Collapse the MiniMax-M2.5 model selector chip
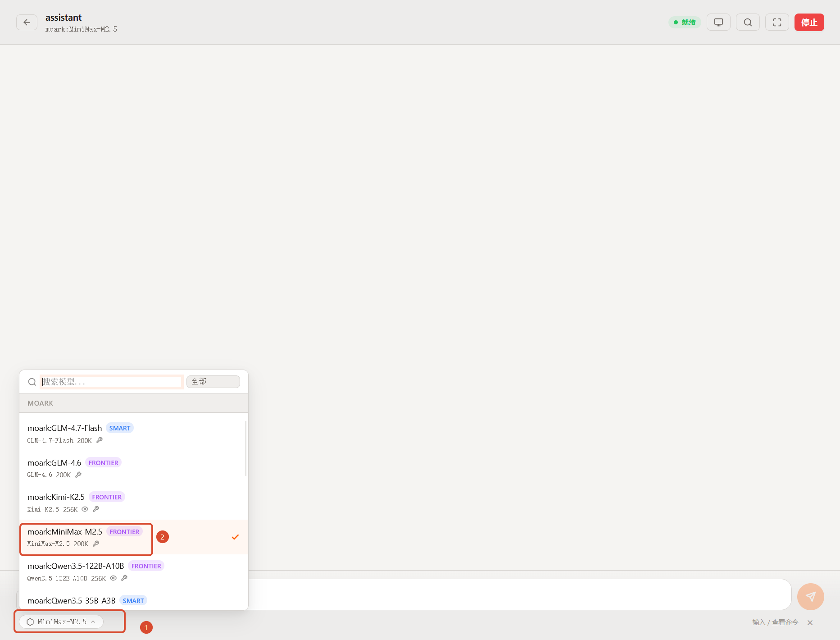 click(61, 622)
